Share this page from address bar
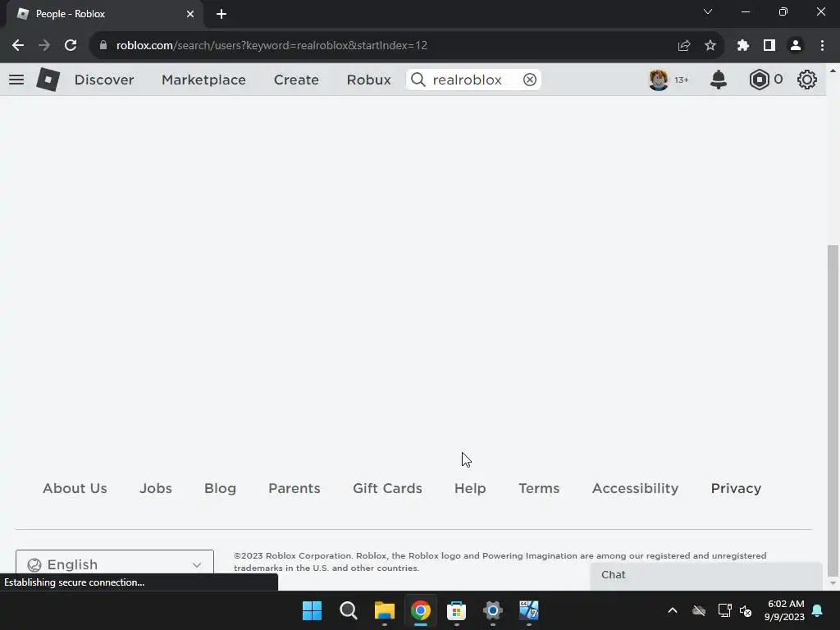The image size is (840, 630). click(684, 46)
